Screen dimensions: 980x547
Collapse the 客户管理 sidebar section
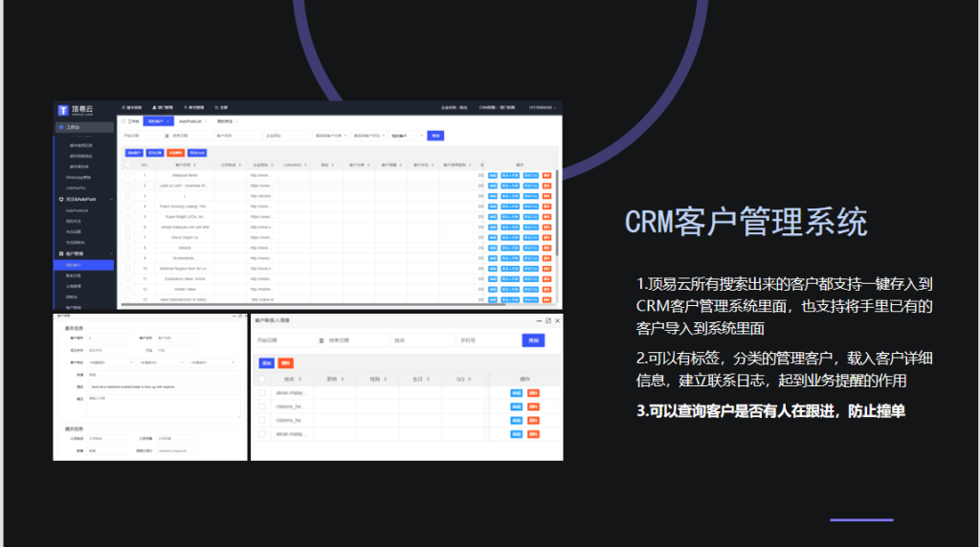(112, 253)
